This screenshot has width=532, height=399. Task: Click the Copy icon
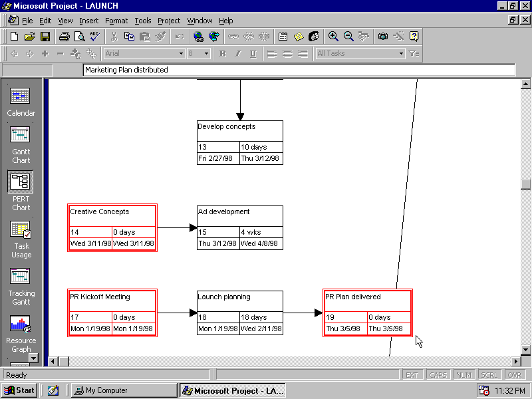129,37
